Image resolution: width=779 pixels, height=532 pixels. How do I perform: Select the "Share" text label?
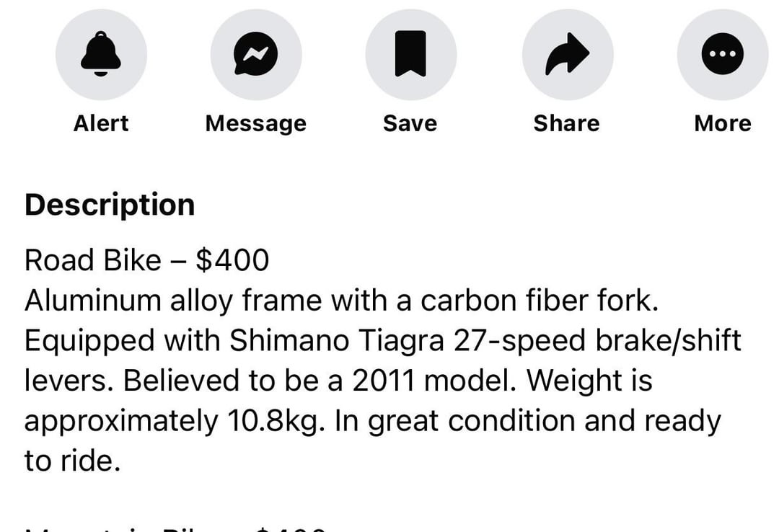[x=566, y=123]
